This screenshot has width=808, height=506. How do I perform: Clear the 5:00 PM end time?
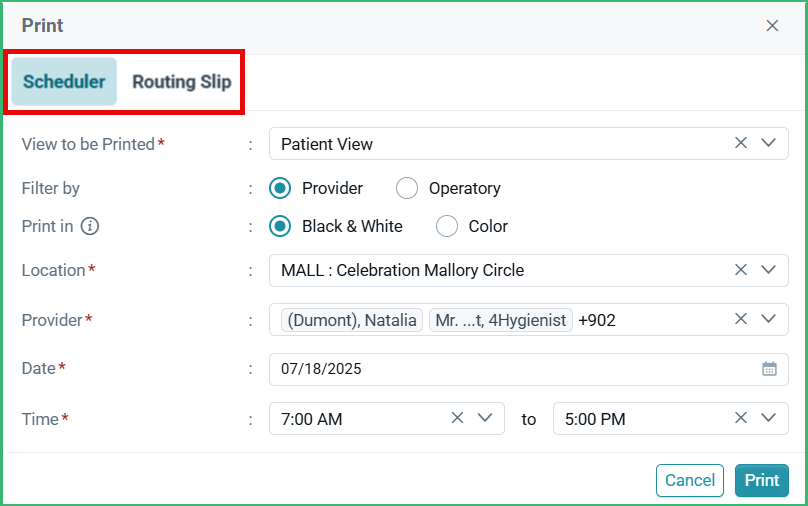point(740,418)
